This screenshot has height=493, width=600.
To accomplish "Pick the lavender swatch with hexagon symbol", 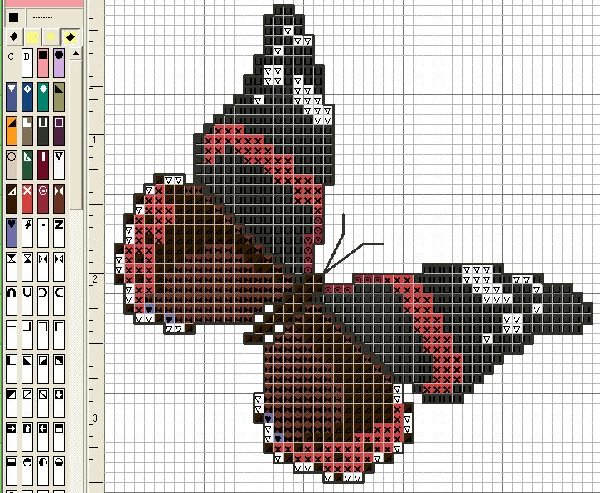I will [60, 65].
